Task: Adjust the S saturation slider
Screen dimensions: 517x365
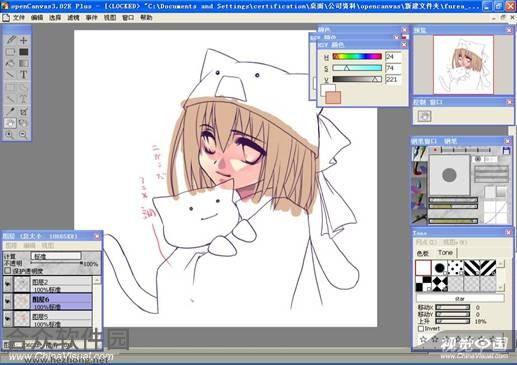Action: pos(357,68)
